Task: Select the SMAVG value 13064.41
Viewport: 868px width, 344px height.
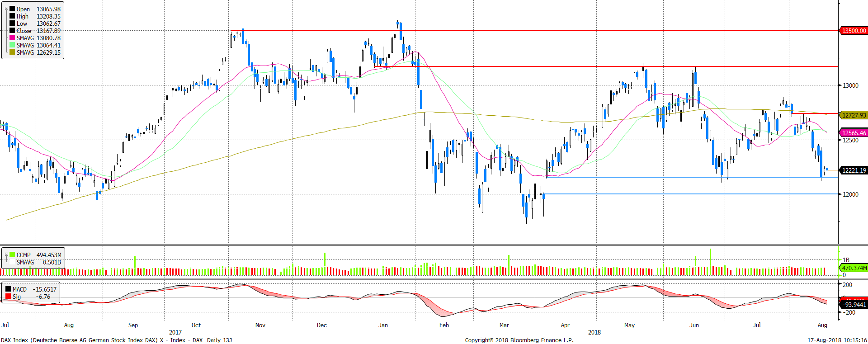Action: pyautogui.click(x=48, y=45)
